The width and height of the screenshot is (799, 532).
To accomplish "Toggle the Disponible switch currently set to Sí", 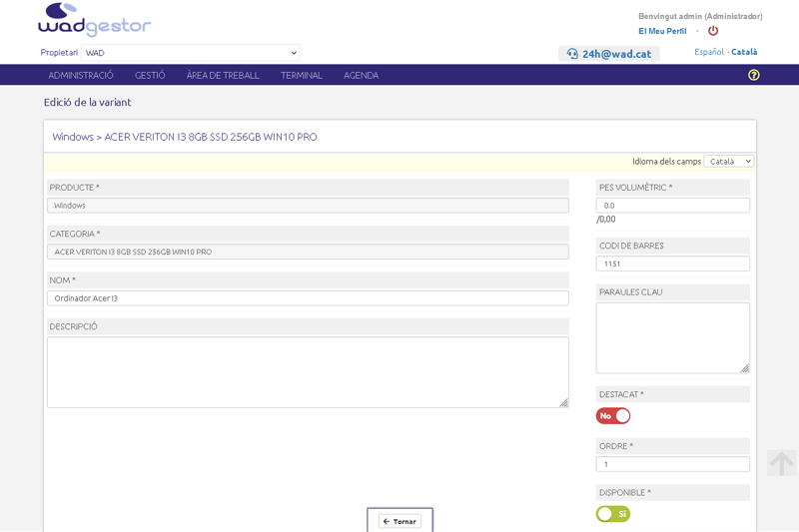I will pyautogui.click(x=613, y=514).
